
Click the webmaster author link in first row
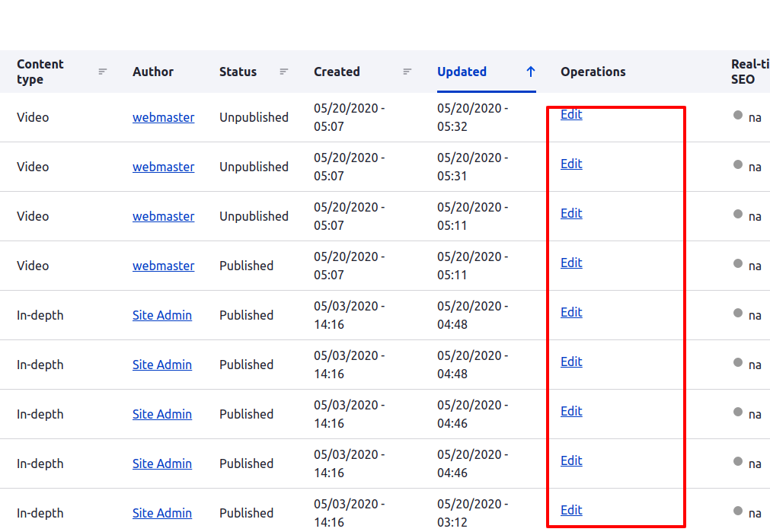tap(163, 117)
